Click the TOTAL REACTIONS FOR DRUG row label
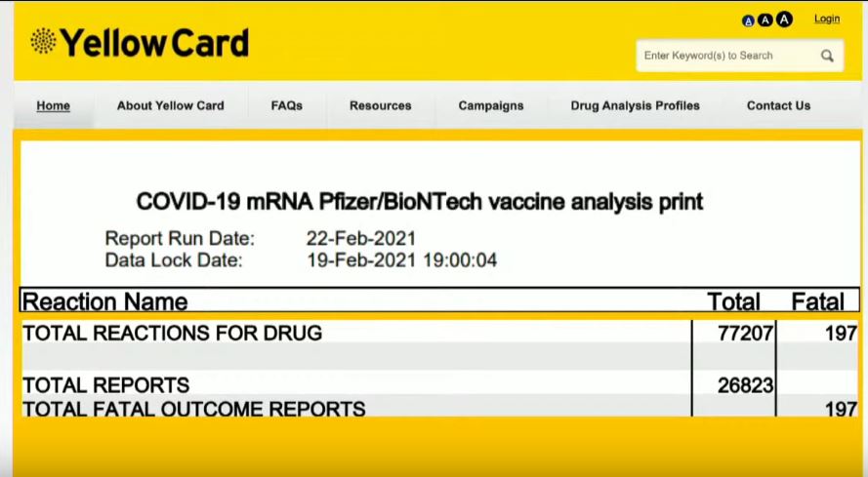 tap(172, 334)
